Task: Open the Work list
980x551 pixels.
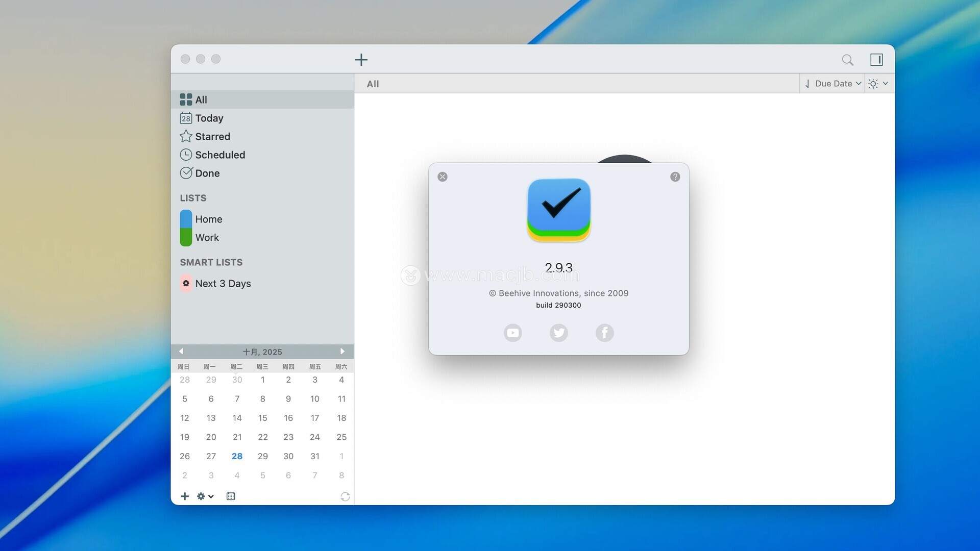Action: coord(207,238)
